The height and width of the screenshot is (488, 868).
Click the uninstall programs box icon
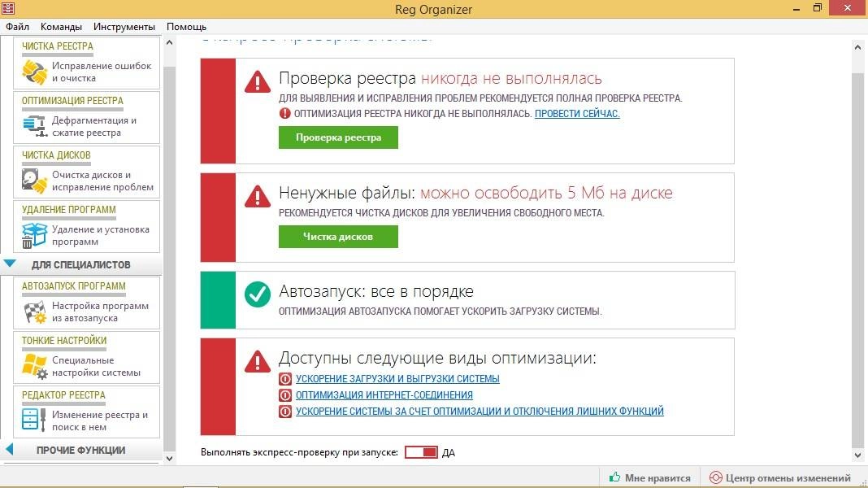pyautogui.click(x=35, y=235)
